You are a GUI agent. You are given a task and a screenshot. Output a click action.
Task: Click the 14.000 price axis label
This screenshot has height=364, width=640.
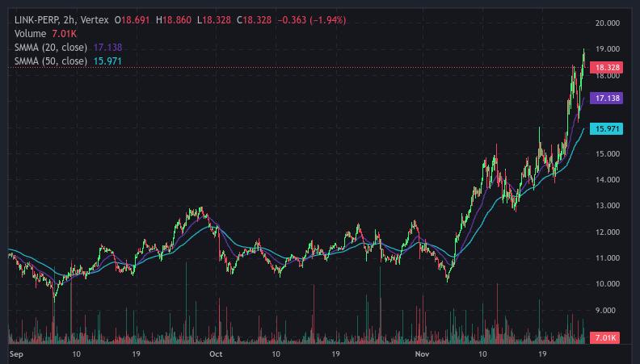(x=608, y=179)
